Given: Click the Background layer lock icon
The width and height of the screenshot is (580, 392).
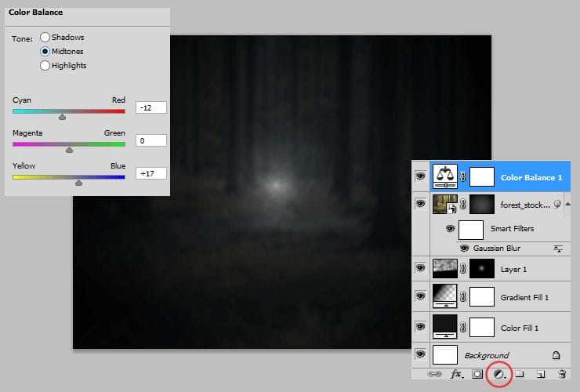Looking at the screenshot, I should coord(556,355).
